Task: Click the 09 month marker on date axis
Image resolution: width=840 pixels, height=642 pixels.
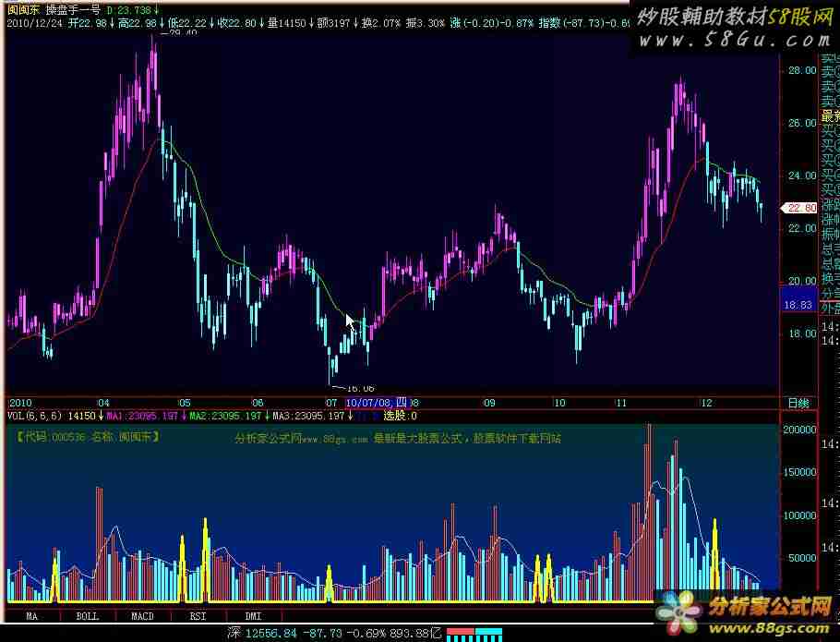Action: click(x=489, y=403)
